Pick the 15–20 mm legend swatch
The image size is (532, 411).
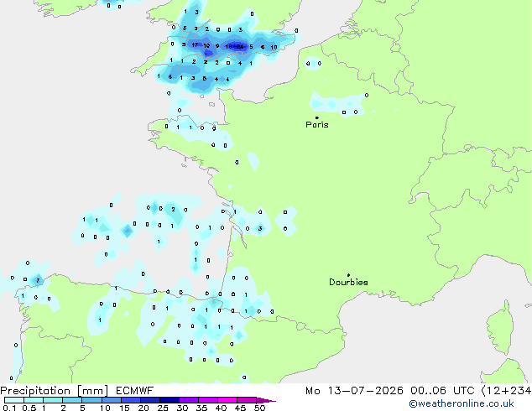click(130, 400)
